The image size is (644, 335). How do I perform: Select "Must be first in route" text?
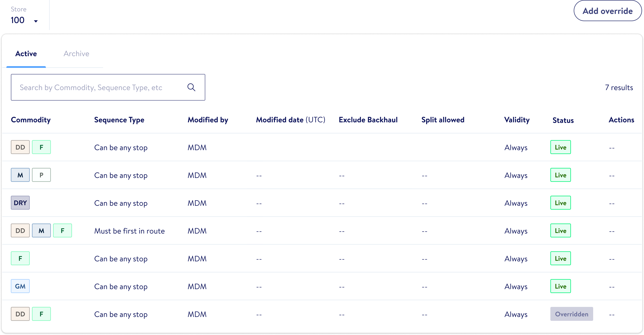[129, 231]
